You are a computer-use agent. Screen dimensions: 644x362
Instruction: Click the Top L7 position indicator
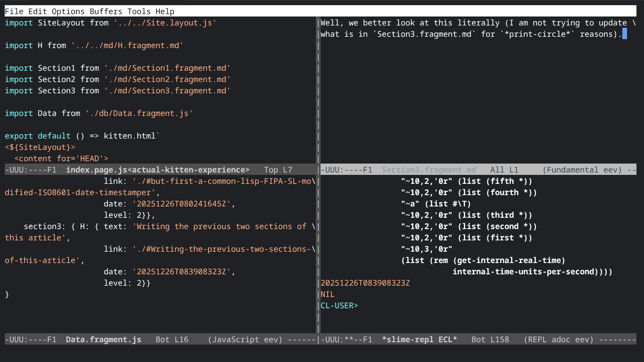278,170
